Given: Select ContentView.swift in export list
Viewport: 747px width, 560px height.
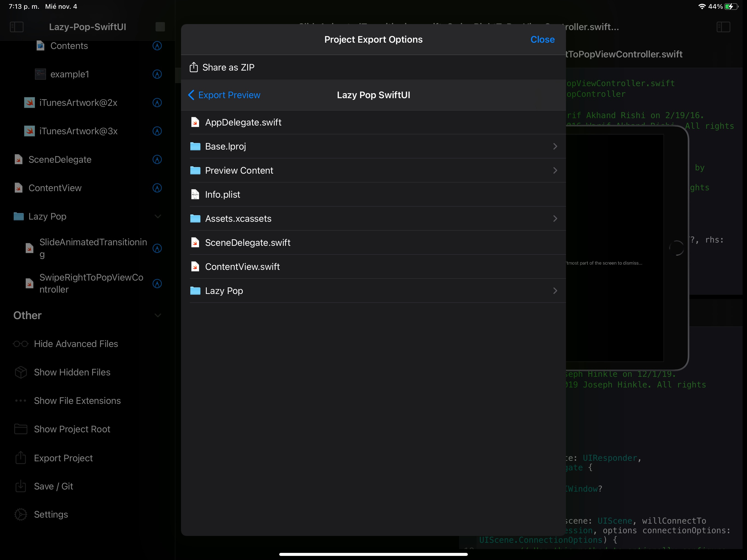Looking at the screenshot, I should click(242, 267).
